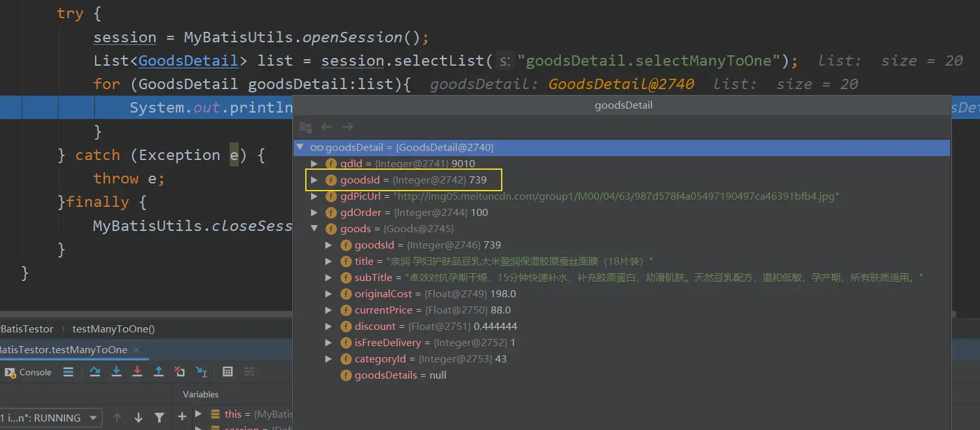Click the Variables panel header
The width and height of the screenshot is (980, 430).
click(x=200, y=394)
